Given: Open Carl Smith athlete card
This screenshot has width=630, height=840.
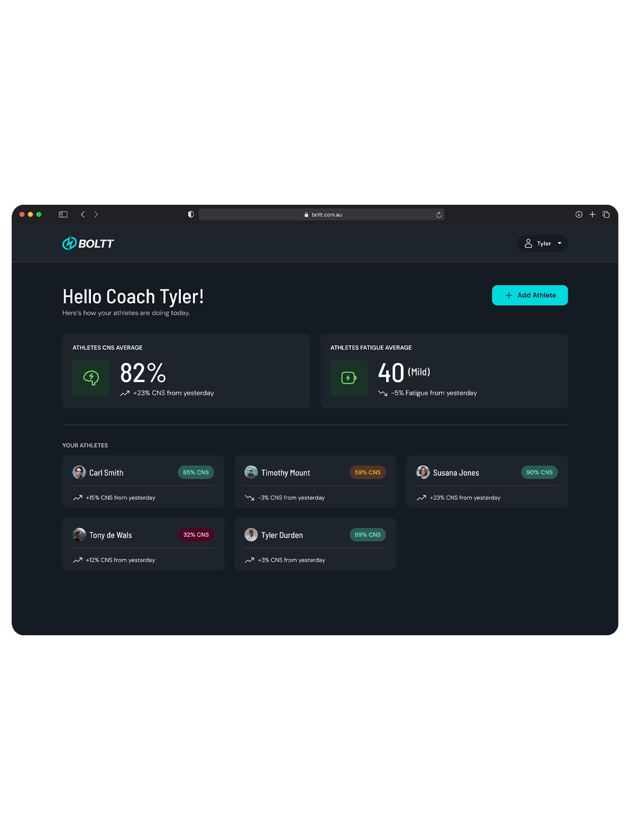Looking at the screenshot, I should (143, 481).
